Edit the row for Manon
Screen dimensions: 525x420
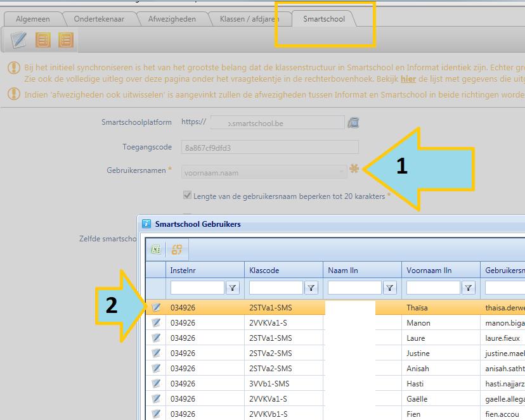[x=156, y=322]
